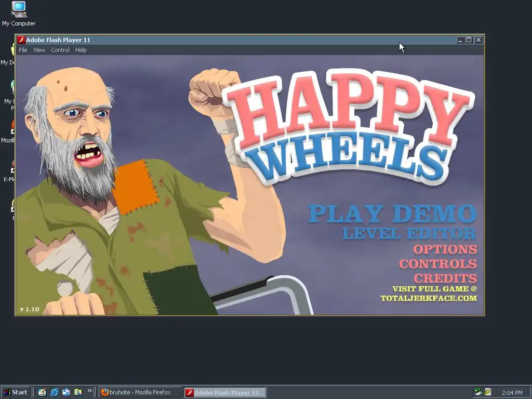This screenshot has height=399, width=532.
Task: Click the yellow key tray icon
Action: [x=488, y=392]
